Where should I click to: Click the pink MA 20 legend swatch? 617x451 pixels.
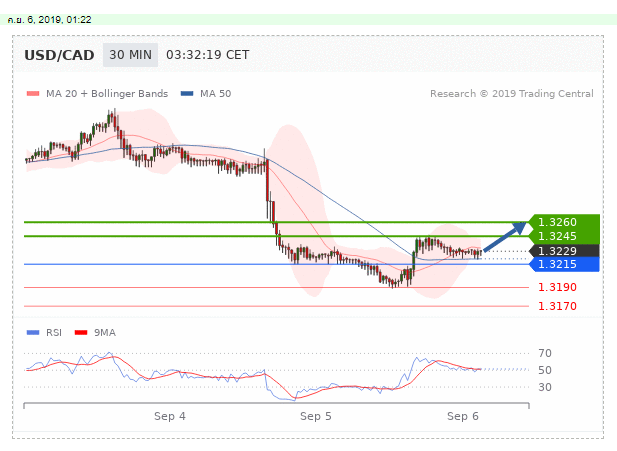(x=33, y=94)
